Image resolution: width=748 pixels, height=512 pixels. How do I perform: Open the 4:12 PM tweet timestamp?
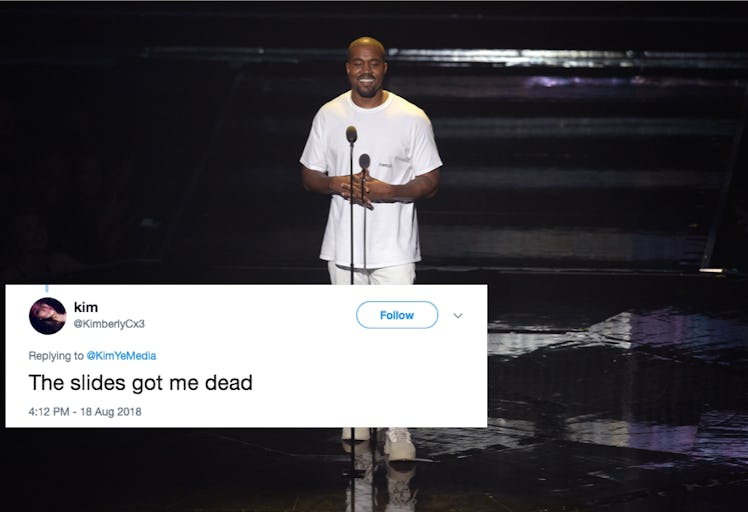(49, 411)
